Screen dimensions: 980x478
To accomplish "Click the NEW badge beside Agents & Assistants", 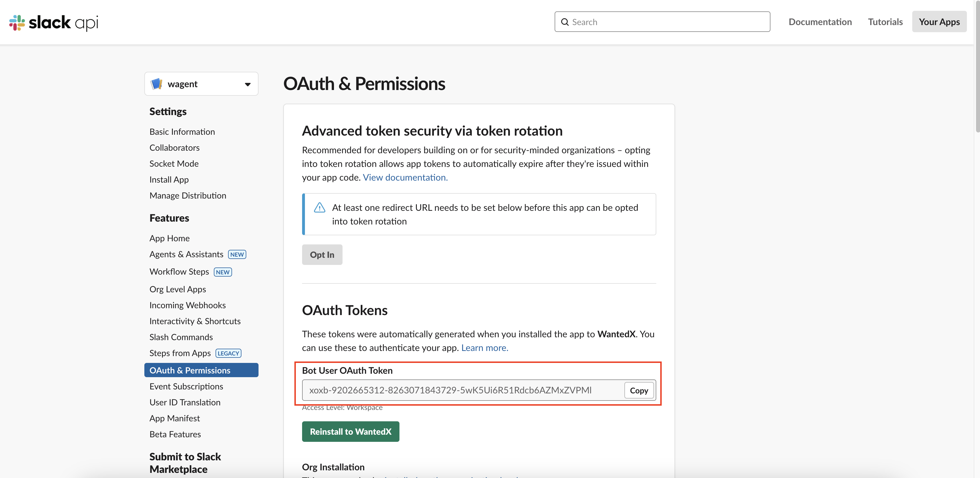I will tap(237, 254).
